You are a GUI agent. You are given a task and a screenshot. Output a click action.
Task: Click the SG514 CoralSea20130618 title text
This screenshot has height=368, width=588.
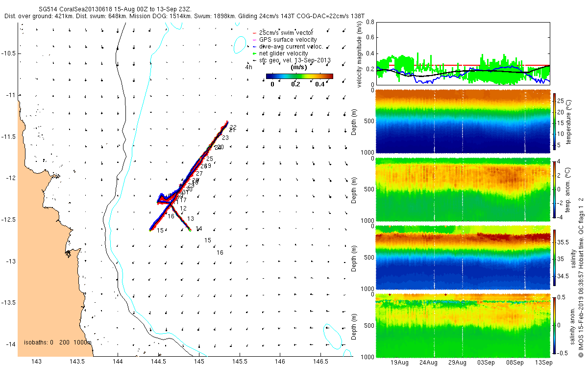(75, 9)
